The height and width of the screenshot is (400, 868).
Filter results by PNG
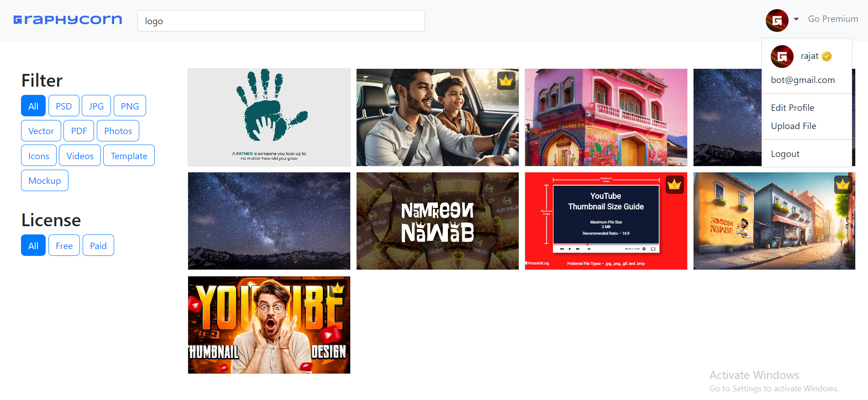[x=130, y=106]
